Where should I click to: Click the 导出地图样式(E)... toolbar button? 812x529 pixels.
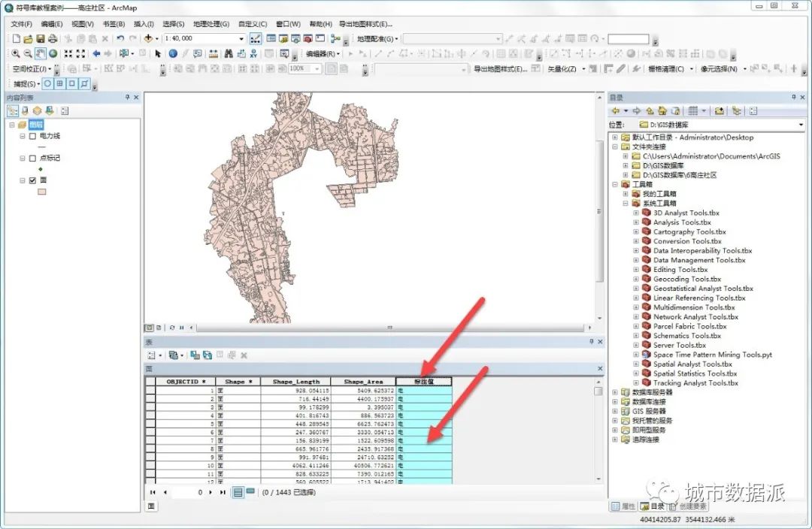[500, 69]
